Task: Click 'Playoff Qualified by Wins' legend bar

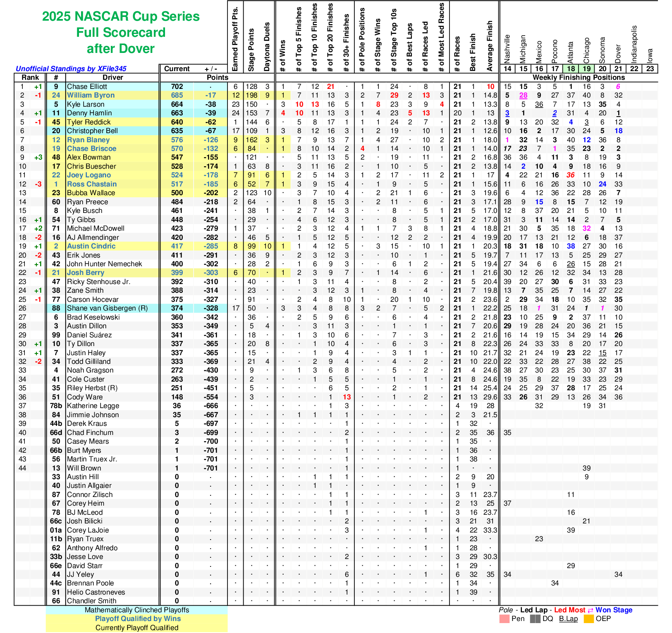Action: (136, 619)
